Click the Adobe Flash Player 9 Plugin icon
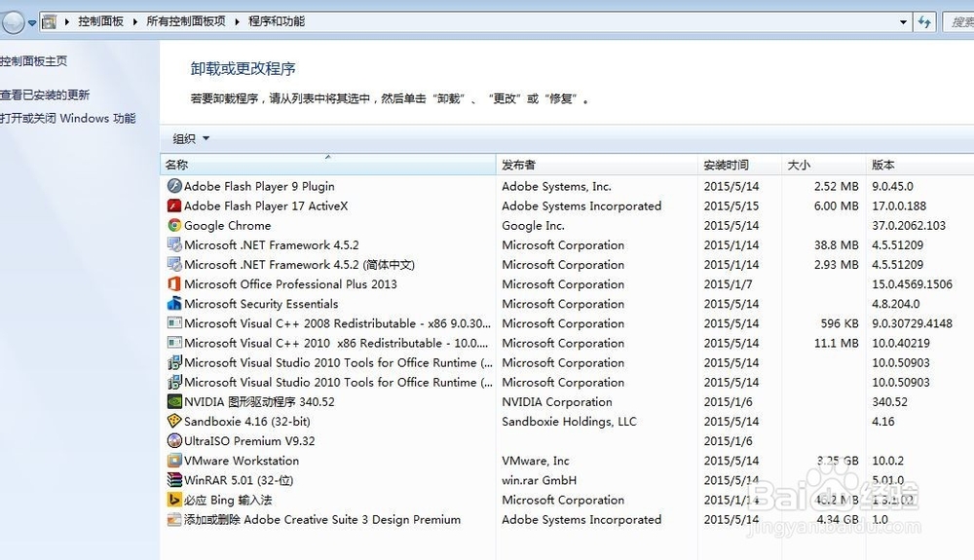 pos(174,186)
